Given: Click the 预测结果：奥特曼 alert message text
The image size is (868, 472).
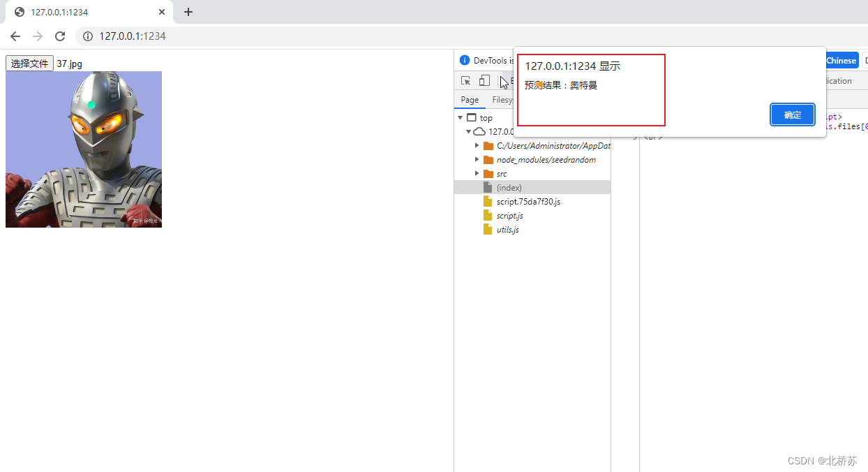Looking at the screenshot, I should pyautogui.click(x=561, y=85).
